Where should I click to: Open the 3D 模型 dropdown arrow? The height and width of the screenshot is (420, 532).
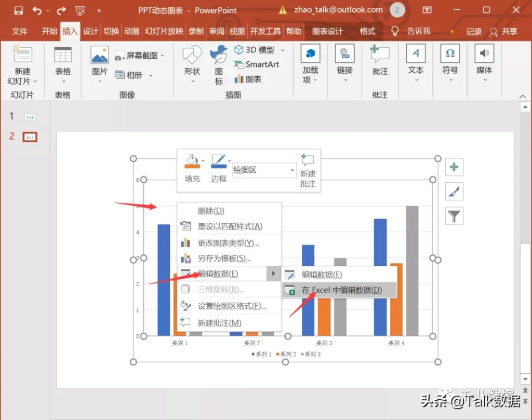pos(283,50)
